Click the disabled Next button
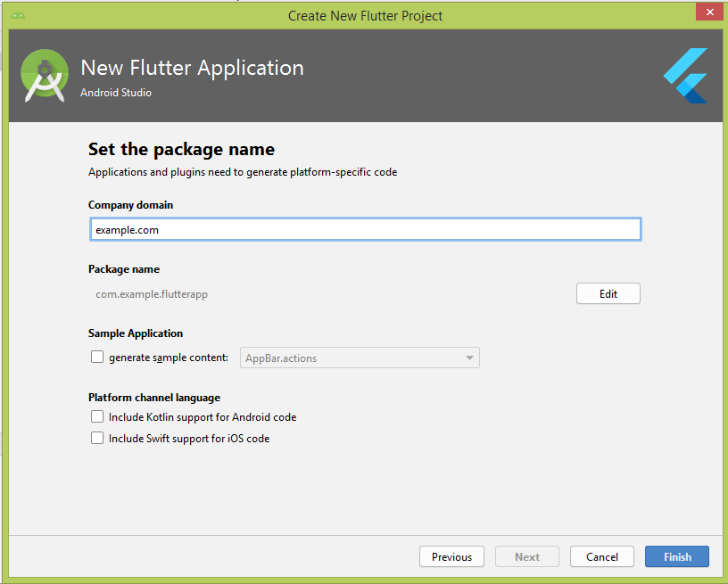Image resolution: width=728 pixels, height=584 pixels. (x=527, y=556)
